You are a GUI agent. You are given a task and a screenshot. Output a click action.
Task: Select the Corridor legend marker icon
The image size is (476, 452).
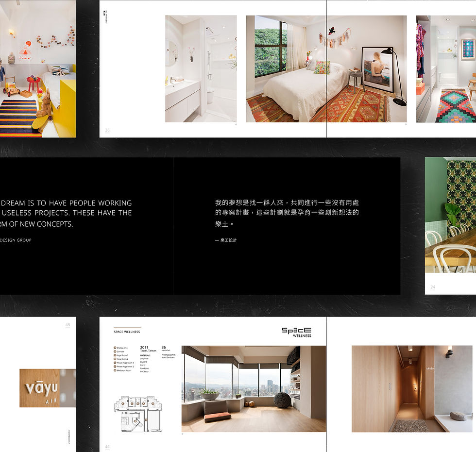click(x=115, y=352)
